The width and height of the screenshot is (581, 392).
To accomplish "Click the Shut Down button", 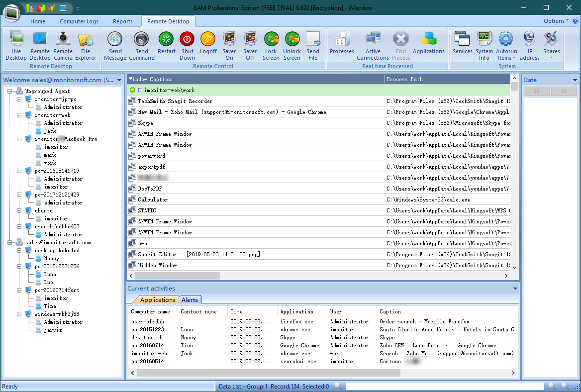I will [187, 46].
